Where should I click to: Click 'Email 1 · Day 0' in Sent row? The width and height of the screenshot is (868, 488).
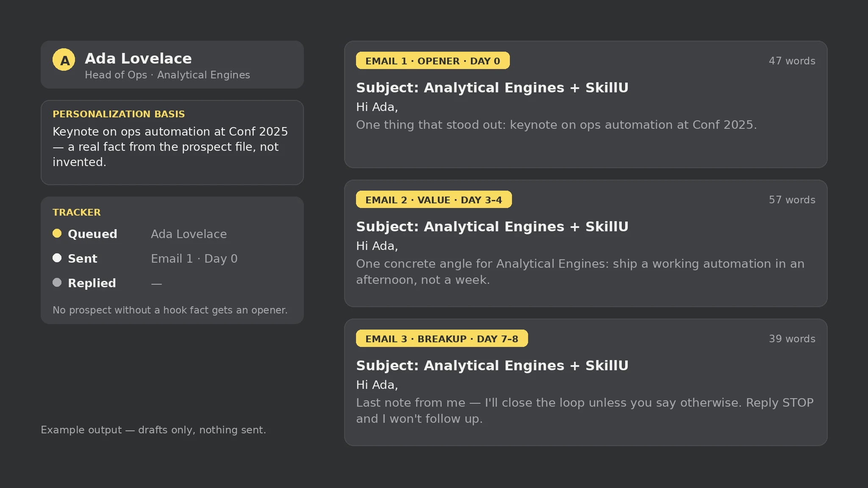194,258
